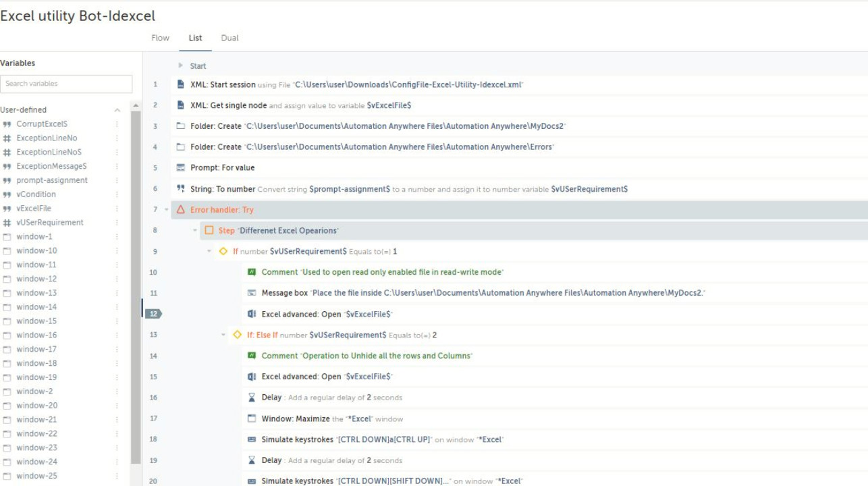
Task: Select the vExcelFile variable
Action: (34, 209)
